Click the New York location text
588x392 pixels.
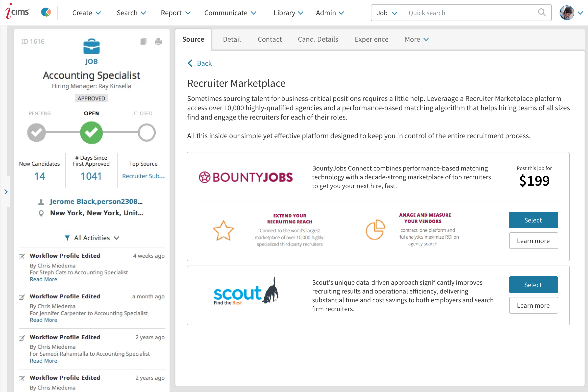tap(97, 213)
